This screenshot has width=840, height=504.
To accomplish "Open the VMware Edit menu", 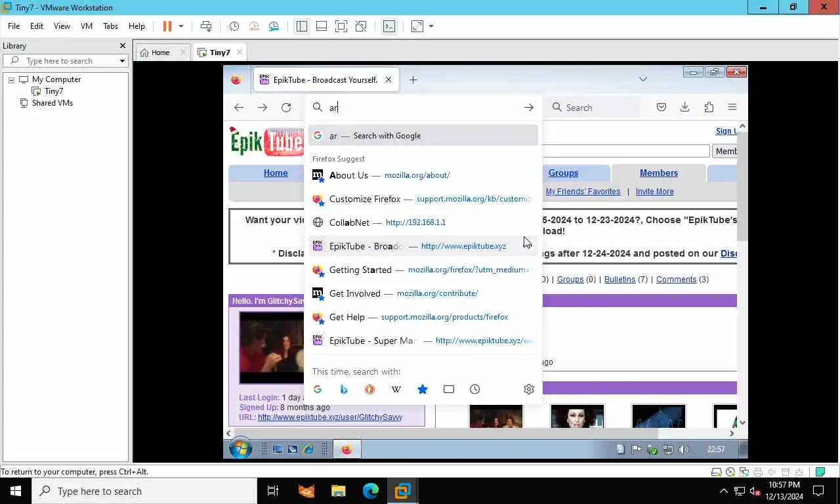I will tap(37, 26).
